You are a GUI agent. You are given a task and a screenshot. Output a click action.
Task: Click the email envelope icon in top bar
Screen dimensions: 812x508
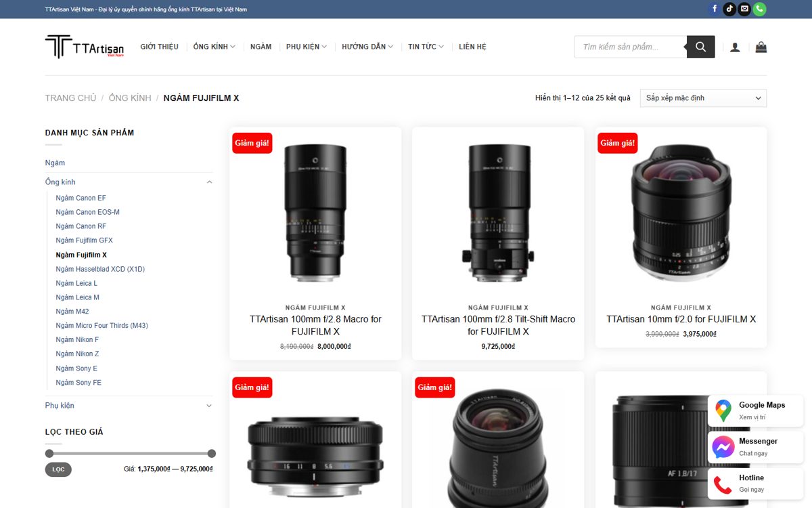point(744,9)
